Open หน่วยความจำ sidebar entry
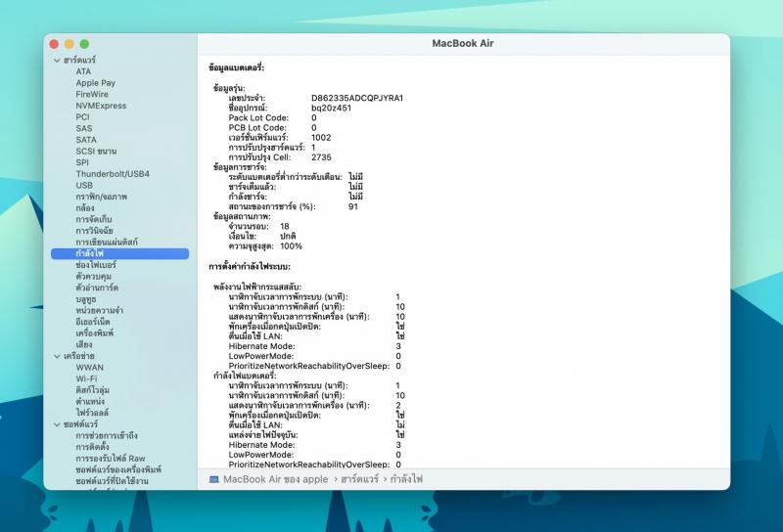This screenshot has height=532, width=783. point(100,310)
